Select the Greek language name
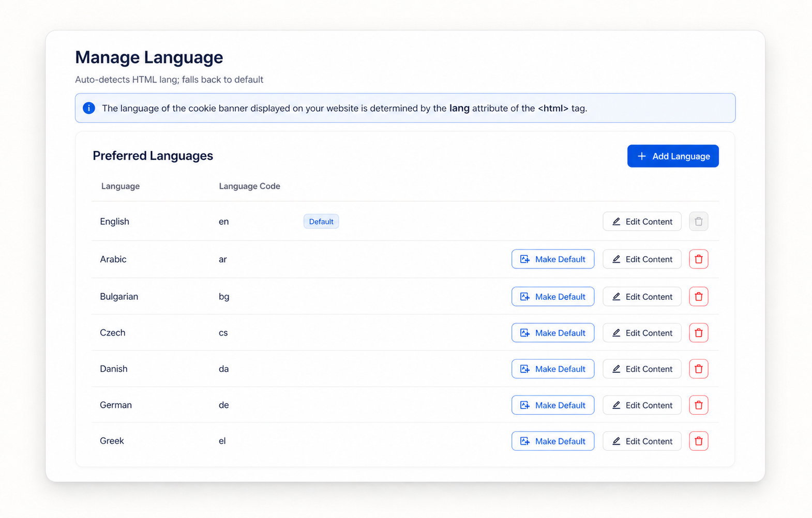 coord(112,441)
